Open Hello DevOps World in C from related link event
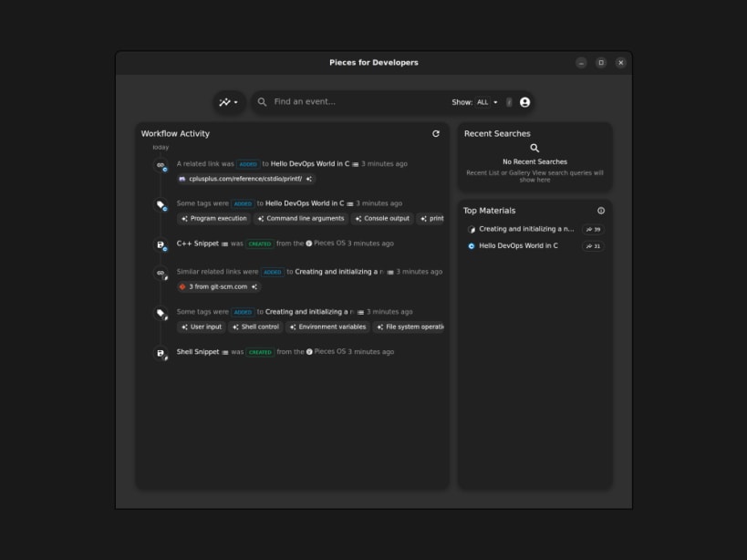Viewport: 747px width, 560px height. tap(310, 164)
